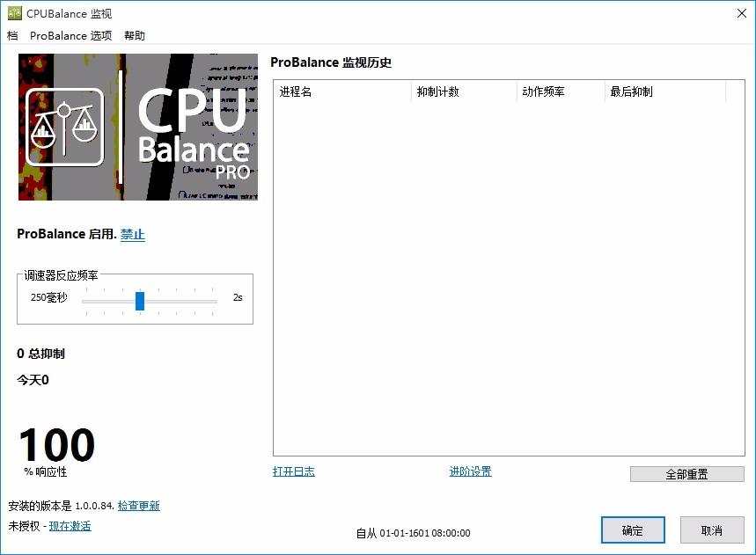The width and height of the screenshot is (756, 555).
Task: Click the 今天0 text
Action: tap(33, 380)
